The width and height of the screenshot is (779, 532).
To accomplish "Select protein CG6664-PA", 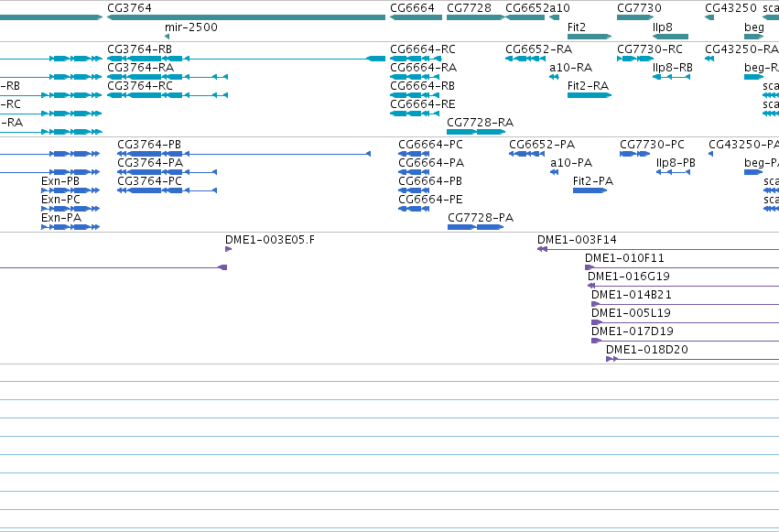I will click(x=414, y=172).
